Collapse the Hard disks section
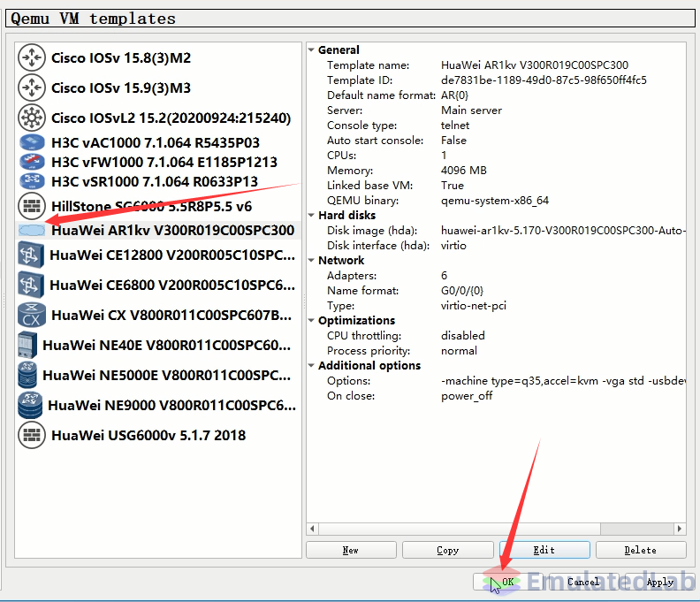Image resolution: width=700 pixels, height=602 pixels. tap(312, 216)
